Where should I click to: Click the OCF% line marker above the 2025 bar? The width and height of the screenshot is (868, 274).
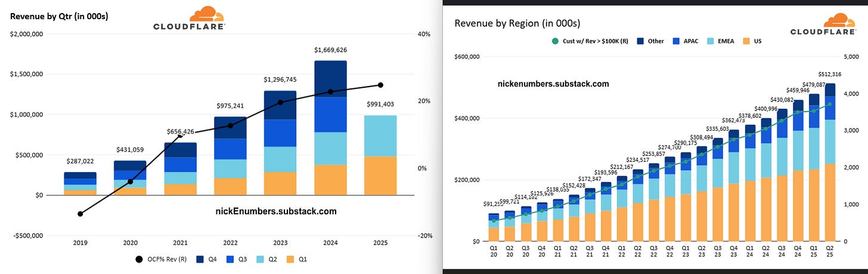point(382,85)
